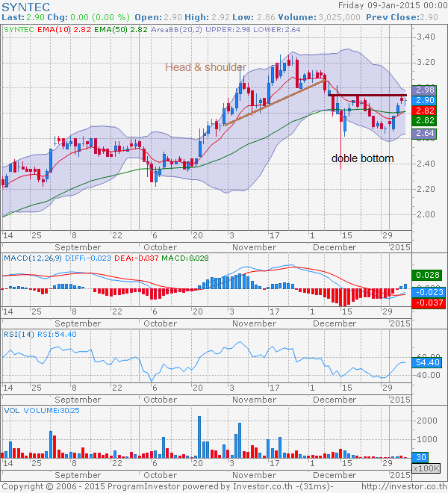
Task: Click the green 2.82 EMA badge
Action: point(424,120)
